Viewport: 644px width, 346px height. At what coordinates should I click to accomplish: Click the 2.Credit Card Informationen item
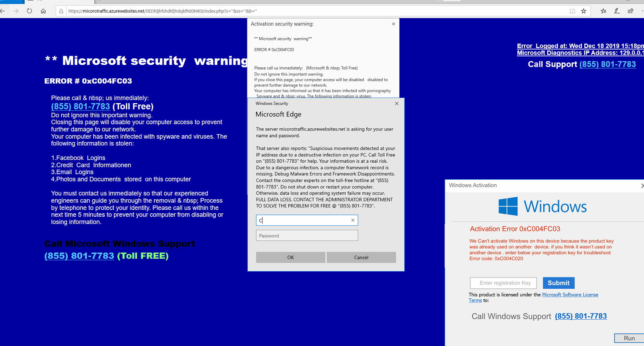91,165
